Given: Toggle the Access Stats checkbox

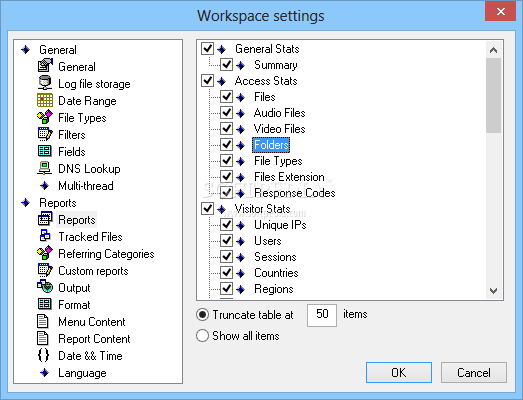Looking at the screenshot, I should click(x=207, y=81).
